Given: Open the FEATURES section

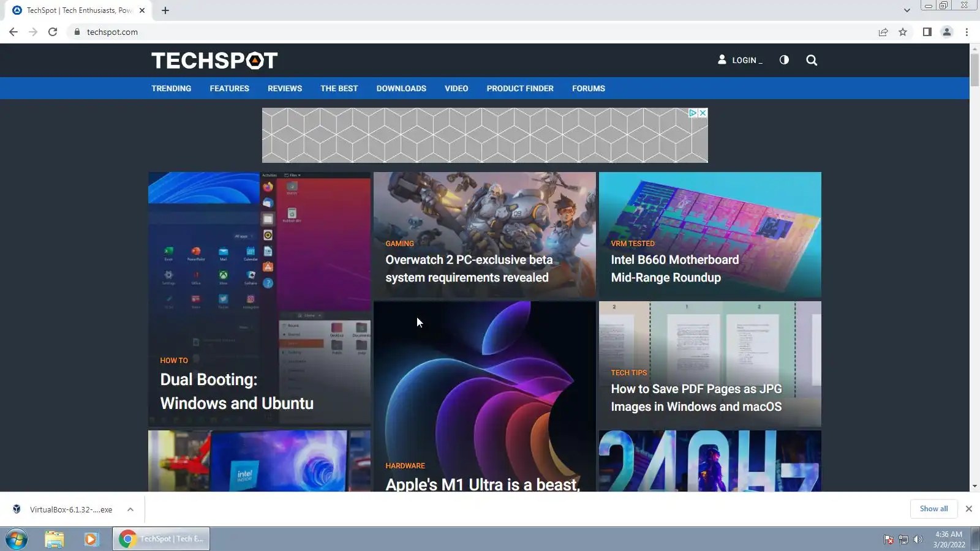Looking at the screenshot, I should click(230, 88).
